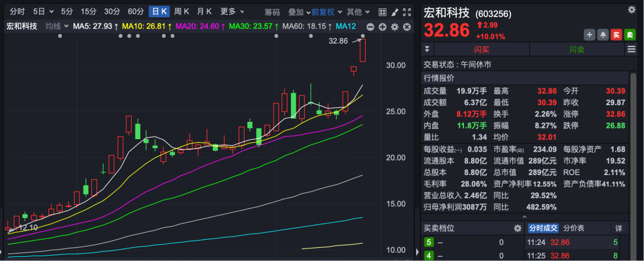Close the moving average indicator bar
Screen dimensions: 644x261
click(407, 27)
